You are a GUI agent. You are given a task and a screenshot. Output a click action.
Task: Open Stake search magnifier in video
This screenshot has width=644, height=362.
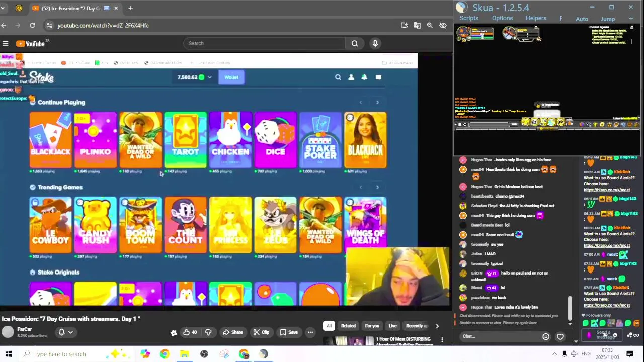(338, 77)
